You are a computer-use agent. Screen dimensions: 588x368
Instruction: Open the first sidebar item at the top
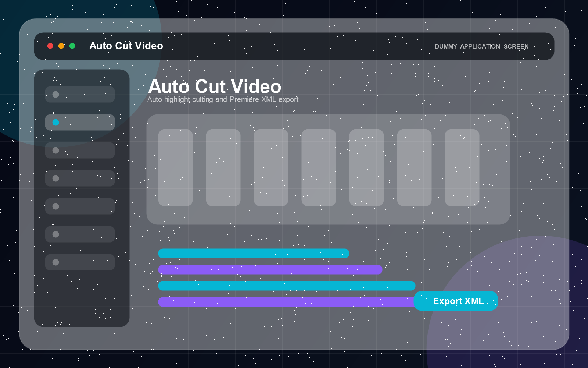point(80,94)
